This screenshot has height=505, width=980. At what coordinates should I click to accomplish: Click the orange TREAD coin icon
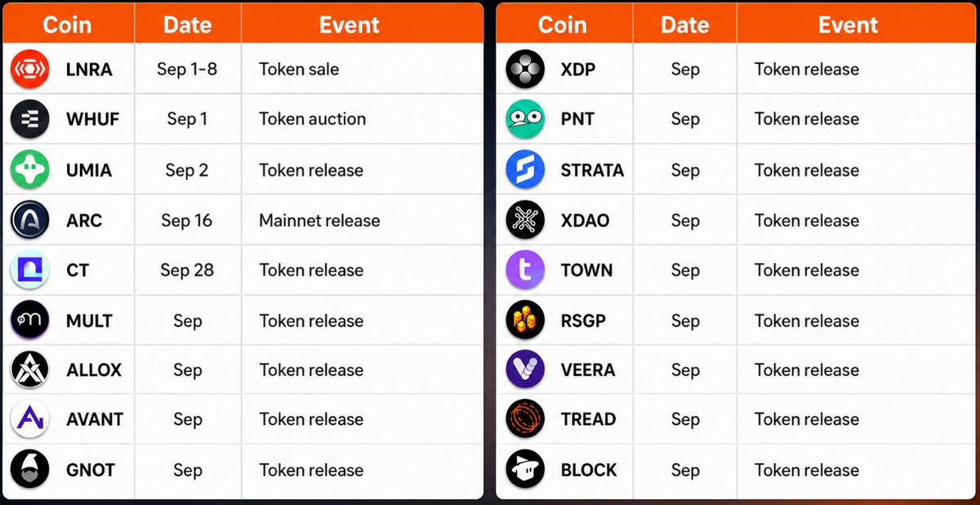coord(525,419)
